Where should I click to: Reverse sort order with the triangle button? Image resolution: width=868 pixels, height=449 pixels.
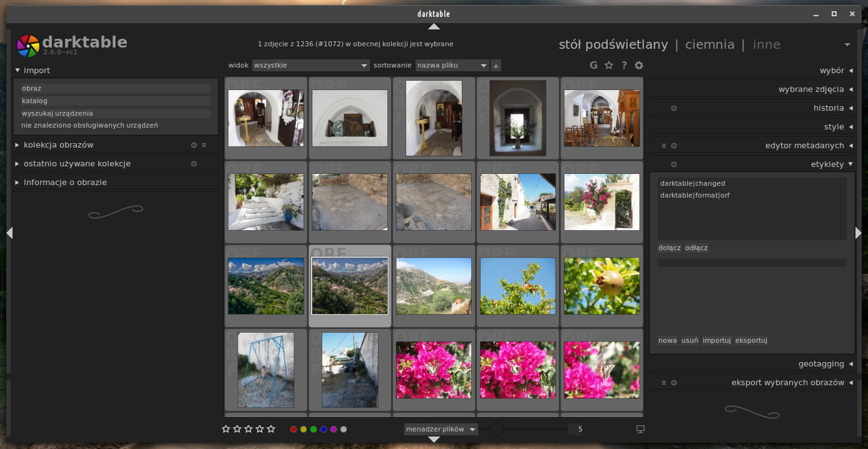tap(496, 65)
